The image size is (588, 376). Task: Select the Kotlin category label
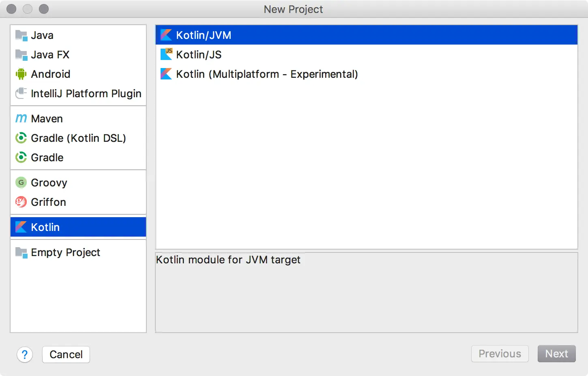tap(45, 227)
